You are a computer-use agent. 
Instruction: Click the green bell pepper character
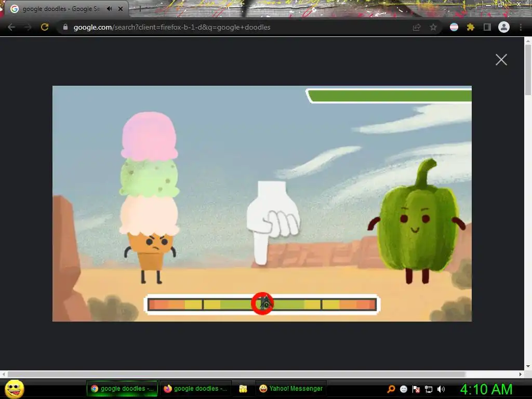click(417, 221)
